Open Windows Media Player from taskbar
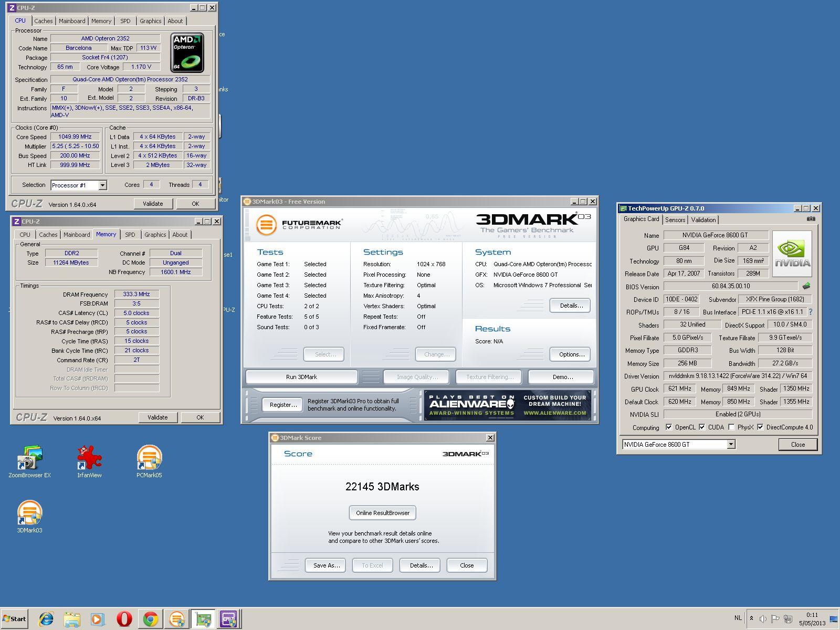This screenshot has width=840, height=630. (98, 619)
